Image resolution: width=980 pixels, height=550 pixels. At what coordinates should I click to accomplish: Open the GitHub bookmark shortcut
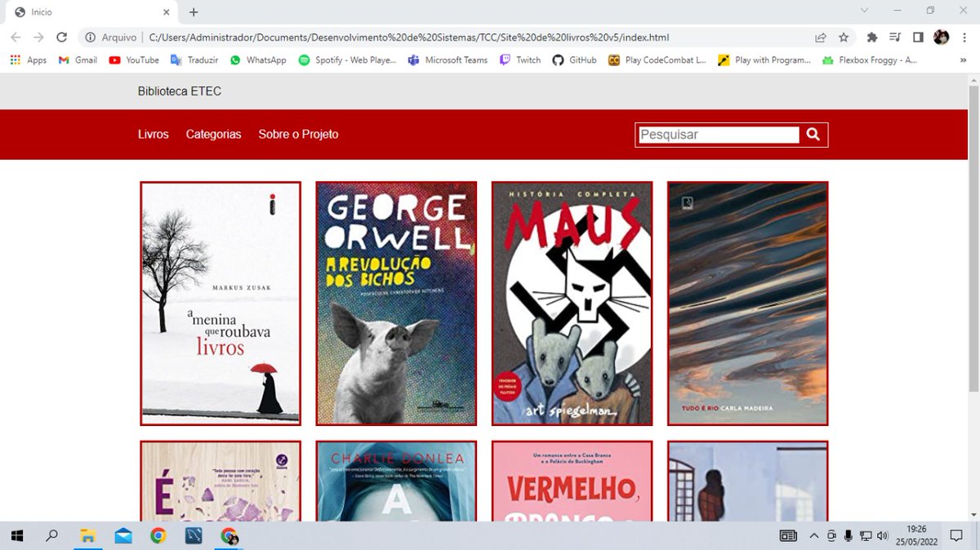574,60
